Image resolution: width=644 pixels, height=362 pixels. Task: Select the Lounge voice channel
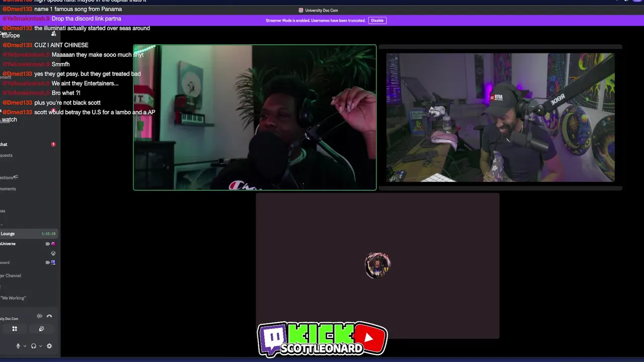pyautogui.click(x=29, y=234)
